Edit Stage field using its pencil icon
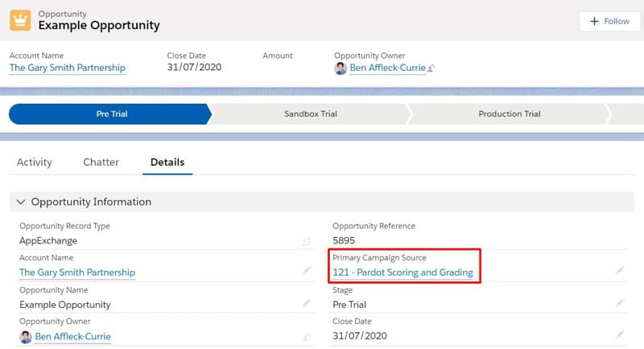644x349 pixels. point(620,302)
